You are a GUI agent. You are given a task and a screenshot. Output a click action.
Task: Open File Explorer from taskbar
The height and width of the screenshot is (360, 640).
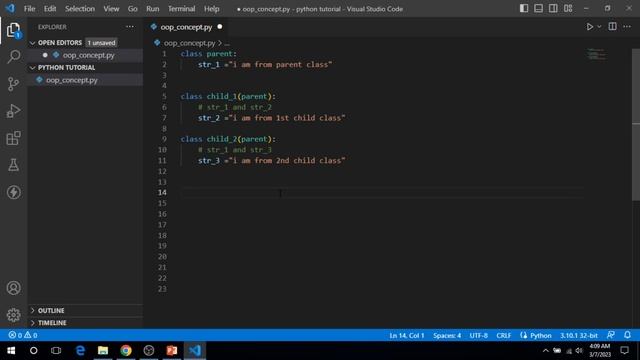103,351
